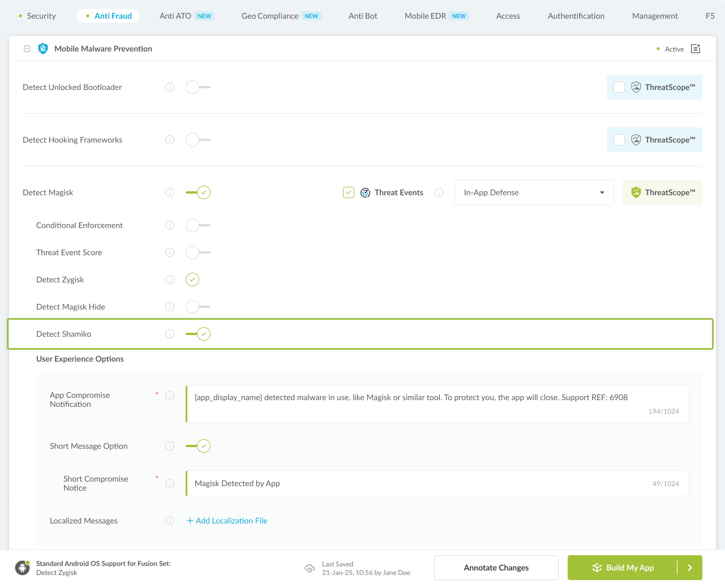Check ThreatScope box for Detect Unlocked Bootloader
The image size is (725, 588).
pyautogui.click(x=619, y=87)
